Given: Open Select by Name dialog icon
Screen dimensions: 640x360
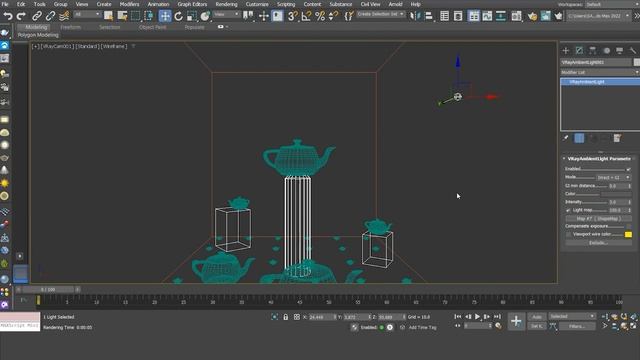Looking at the screenshot, I should coord(122,16).
